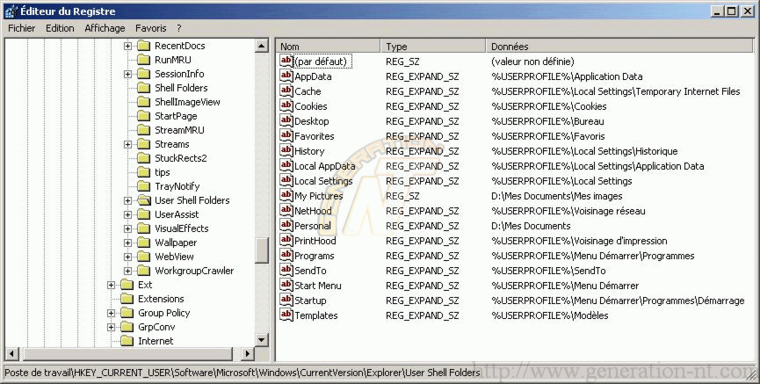The width and height of the screenshot is (760, 384).
Task: Click the PrintHood value string icon
Action: [x=286, y=240]
